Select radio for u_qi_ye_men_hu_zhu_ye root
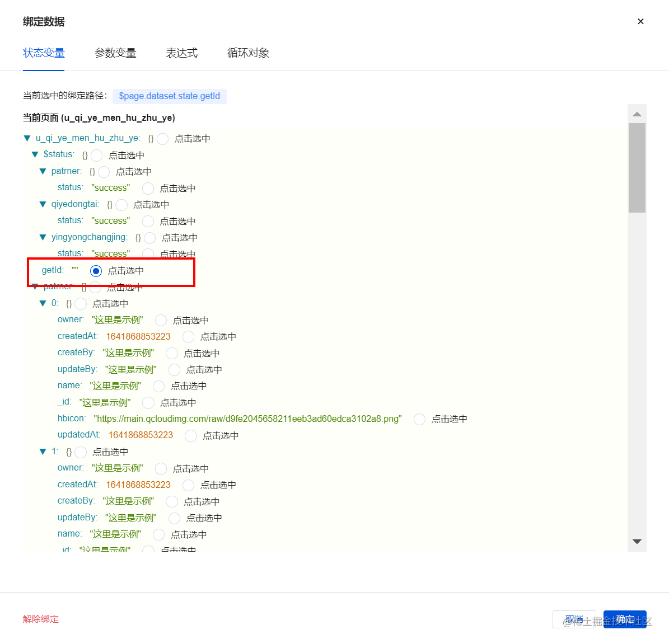Viewport: 669px width, 644px height. [x=162, y=139]
